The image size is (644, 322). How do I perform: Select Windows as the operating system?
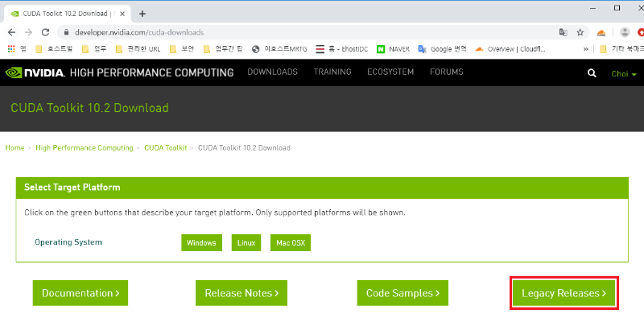click(x=202, y=242)
